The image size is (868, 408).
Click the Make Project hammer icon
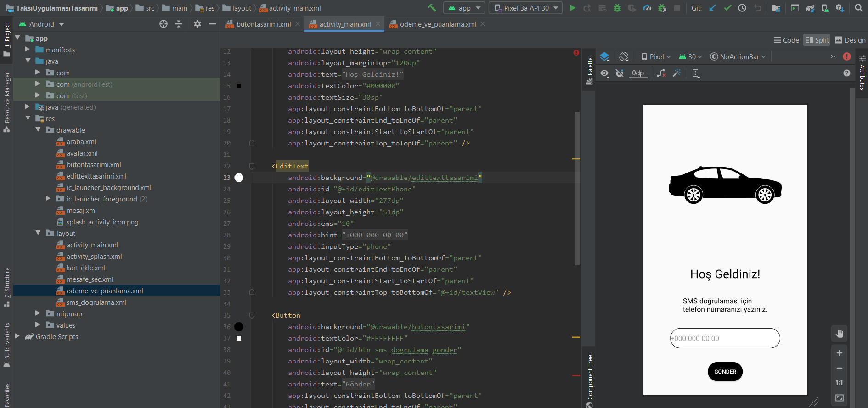pyautogui.click(x=432, y=8)
